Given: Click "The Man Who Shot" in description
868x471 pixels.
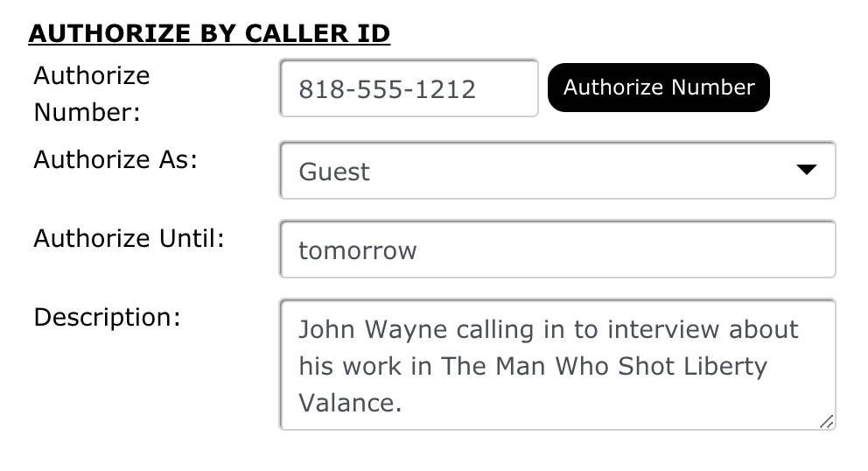Looking at the screenshot, I should point(542,366).
